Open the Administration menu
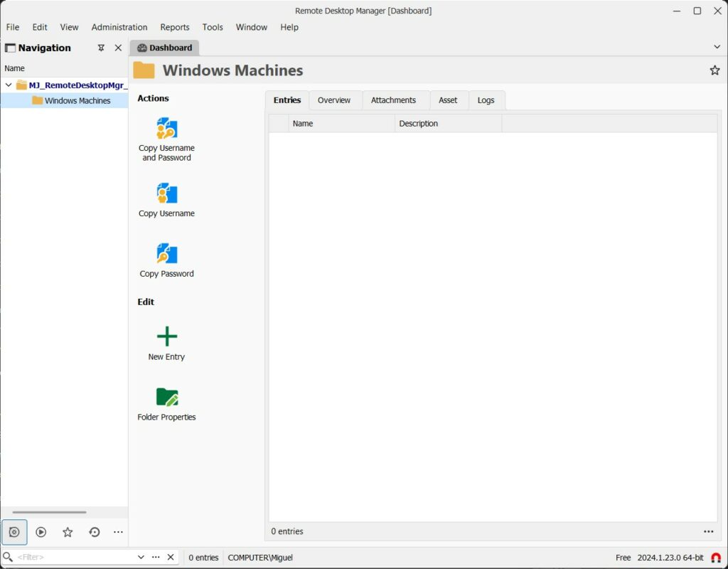This screenshot has width=728, height=569. pos(119,27)
